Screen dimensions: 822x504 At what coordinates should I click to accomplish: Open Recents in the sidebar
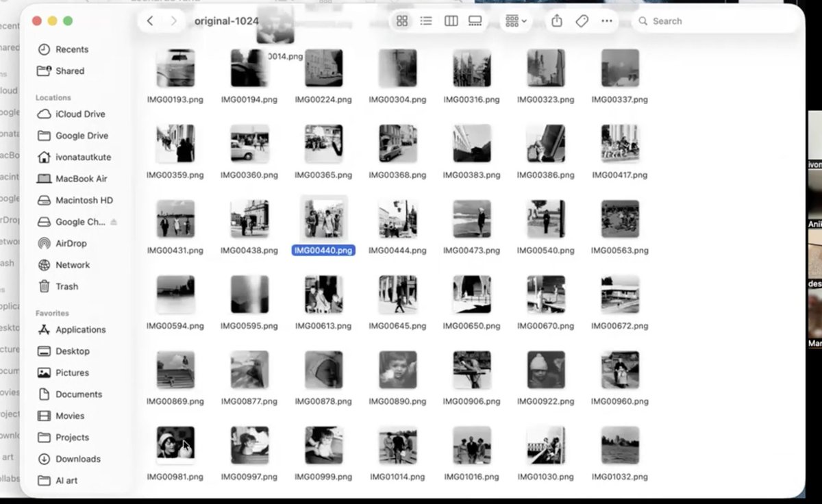point(72,49)
